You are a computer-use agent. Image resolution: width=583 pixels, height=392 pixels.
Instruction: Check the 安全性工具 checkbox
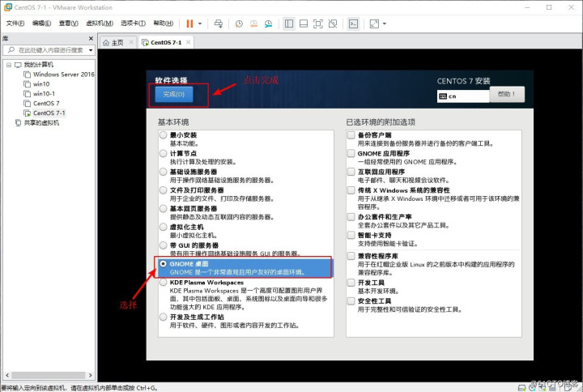[351, 300]
